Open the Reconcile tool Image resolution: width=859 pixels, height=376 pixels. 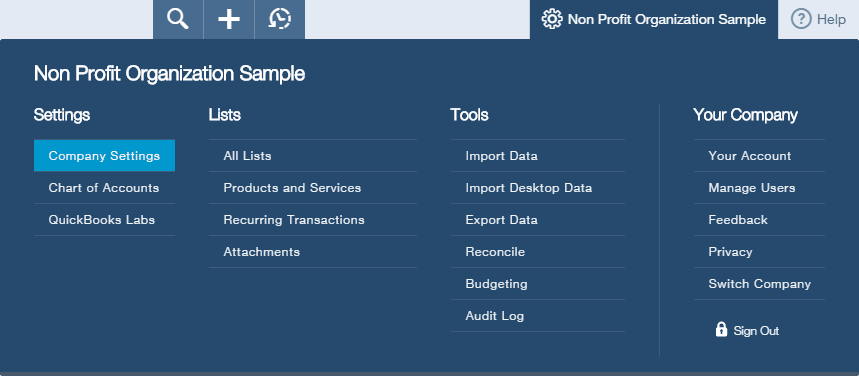(x=537, y=252)
